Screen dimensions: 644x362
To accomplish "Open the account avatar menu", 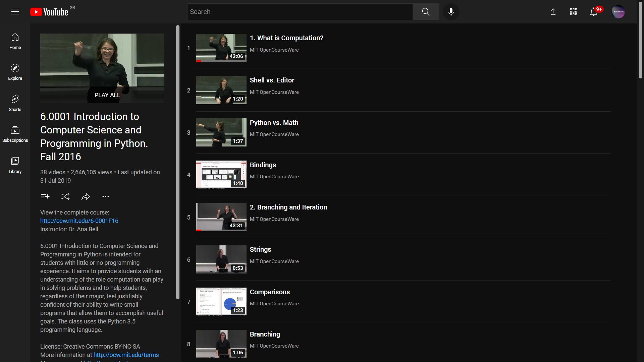I will pos(618,12).
